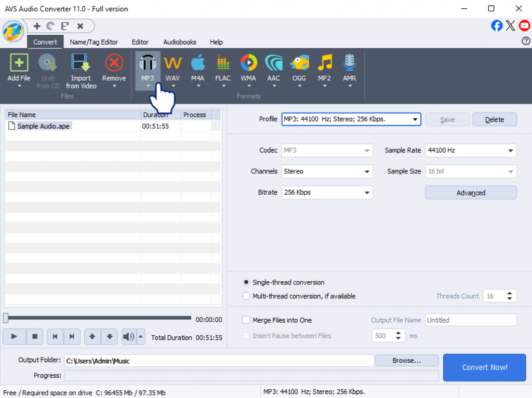
Task: Click the Duration column header
Action: pyautogui.click(x=161, y=115)
